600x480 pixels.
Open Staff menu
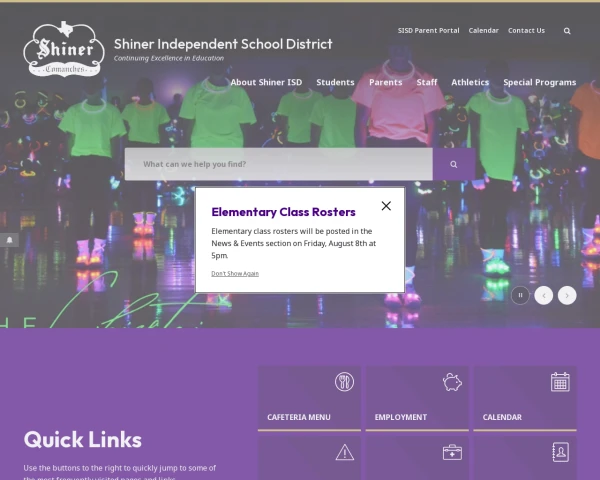[x=427, y=82]
